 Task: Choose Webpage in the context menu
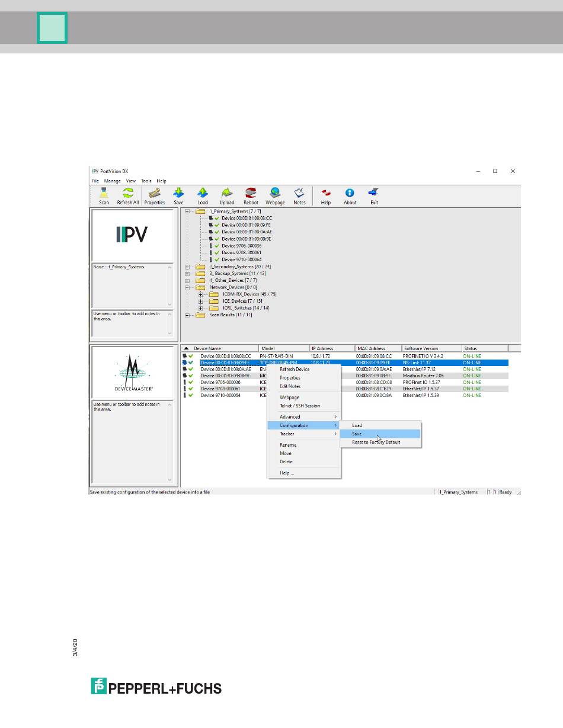pos(303,397)
